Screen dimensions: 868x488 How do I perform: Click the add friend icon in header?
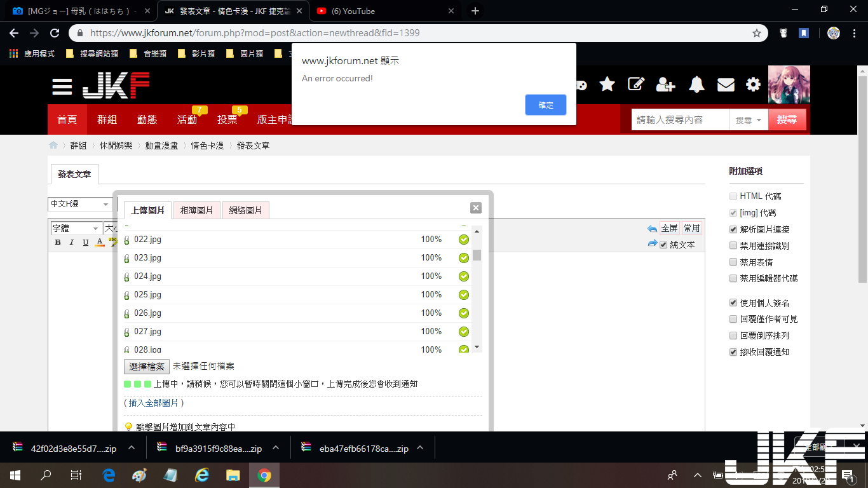tap(665, 85)
